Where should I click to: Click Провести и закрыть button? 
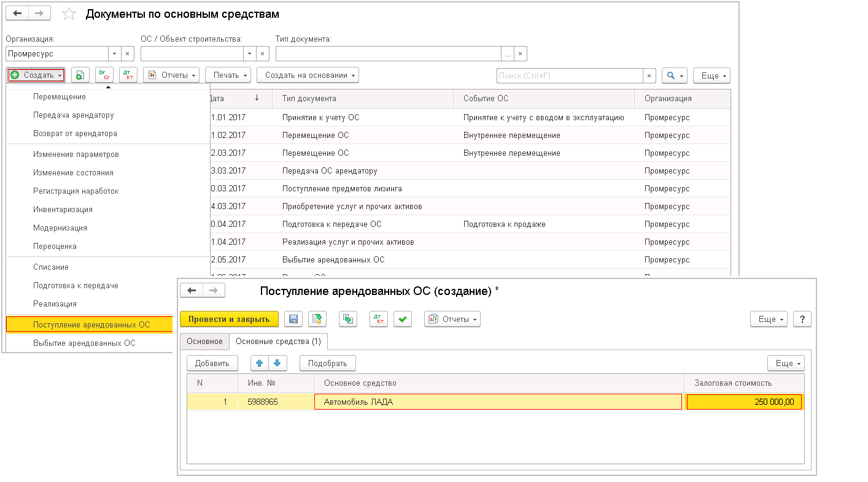coord(229,319)
